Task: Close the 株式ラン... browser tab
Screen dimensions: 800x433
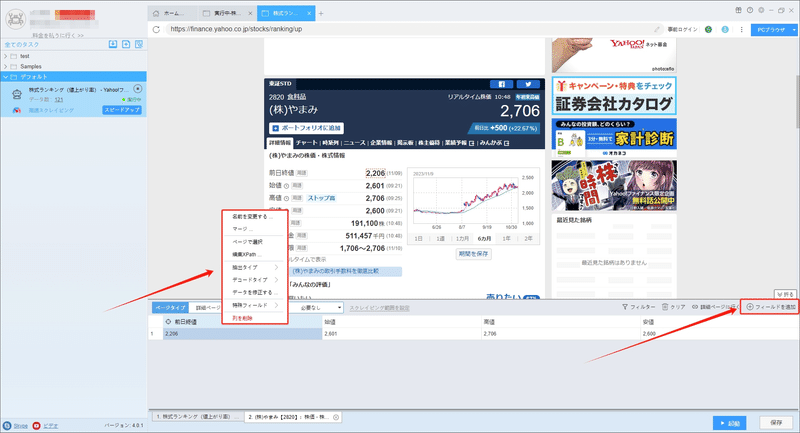Action: pos(309,13)
